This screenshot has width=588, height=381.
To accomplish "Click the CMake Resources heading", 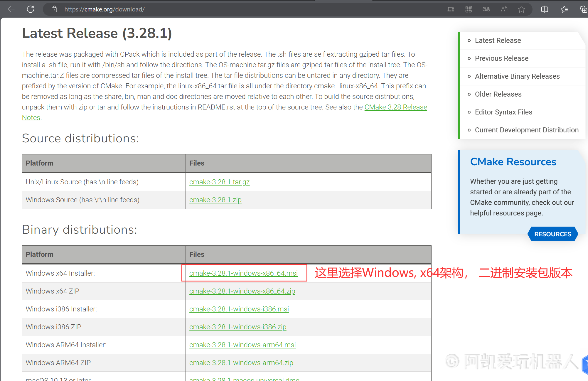I will pos(513,162).
